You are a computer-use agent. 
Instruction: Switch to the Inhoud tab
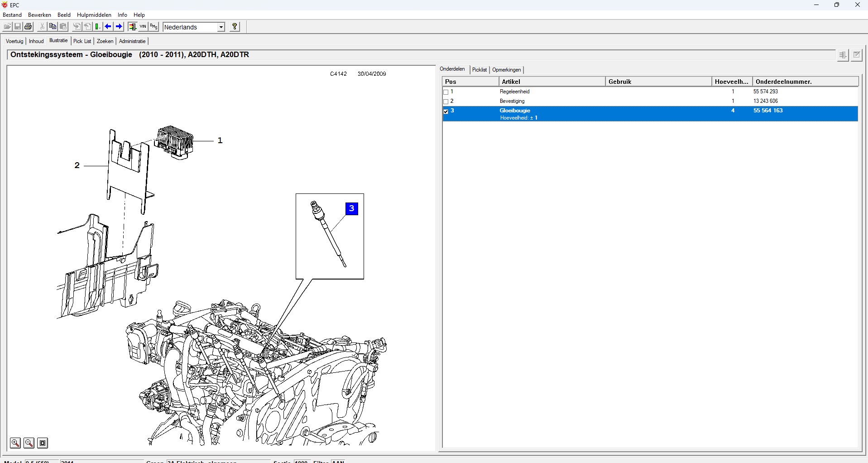click(36, 41)
